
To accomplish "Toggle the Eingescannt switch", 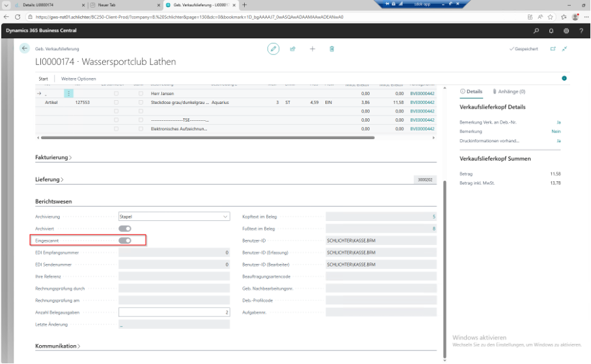I will pyautogui.click(x=125, y=240).
